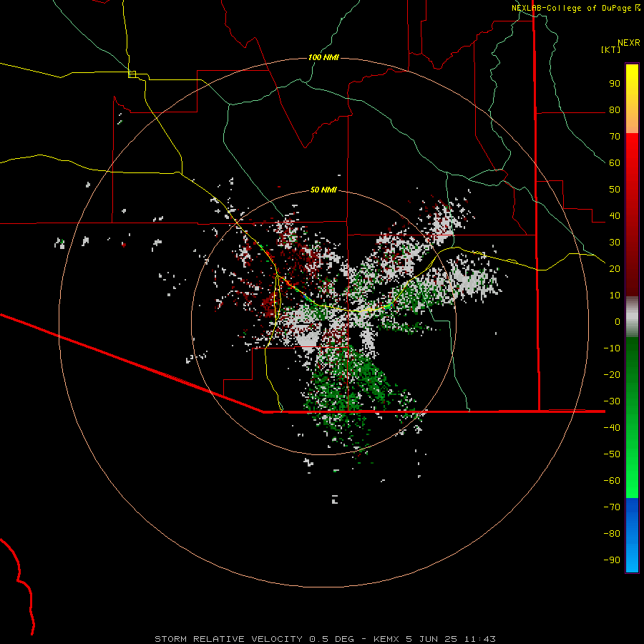Click the 70 value on the velocity scale
Viewport: 644px width, 644px height.
(x=615, y=137)
